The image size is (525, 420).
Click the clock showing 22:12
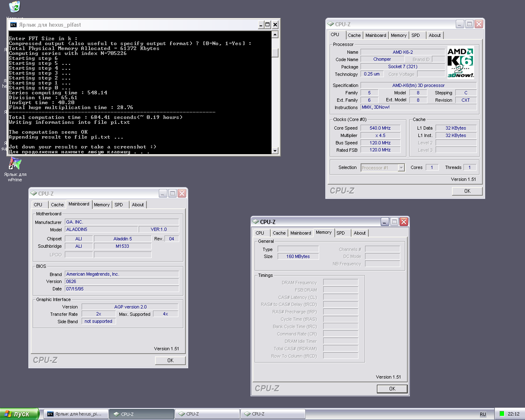[x=514, y=414]
